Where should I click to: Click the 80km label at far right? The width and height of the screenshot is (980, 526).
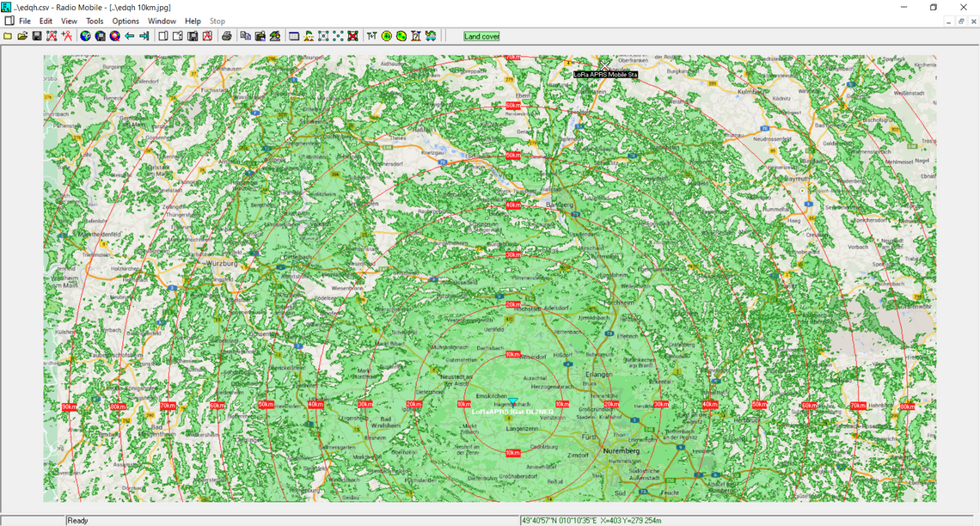pos(908,407)
